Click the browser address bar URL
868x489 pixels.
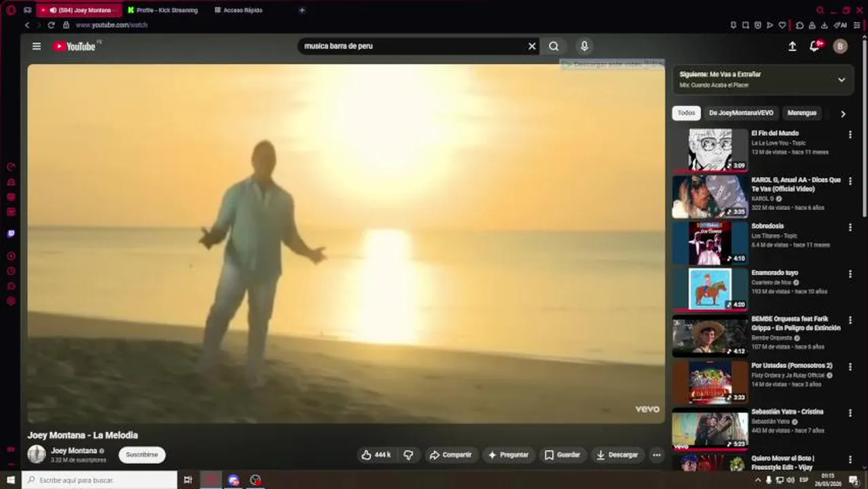[x=111, y=25]
